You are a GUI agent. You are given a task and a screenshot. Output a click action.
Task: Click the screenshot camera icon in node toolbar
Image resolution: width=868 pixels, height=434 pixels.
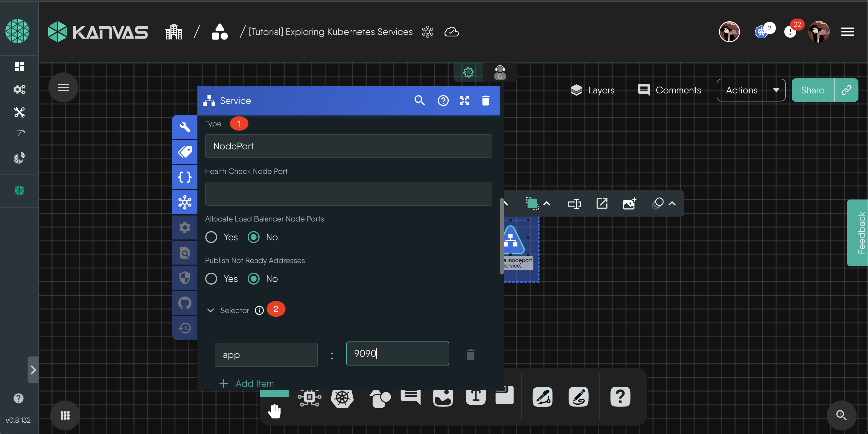(x=629, y=204)
